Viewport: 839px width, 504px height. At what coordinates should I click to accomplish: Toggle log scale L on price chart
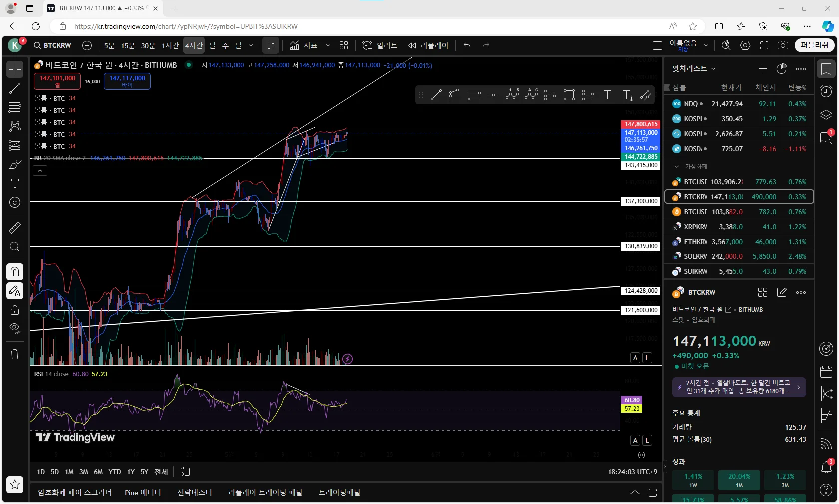(x=647, y=358)
